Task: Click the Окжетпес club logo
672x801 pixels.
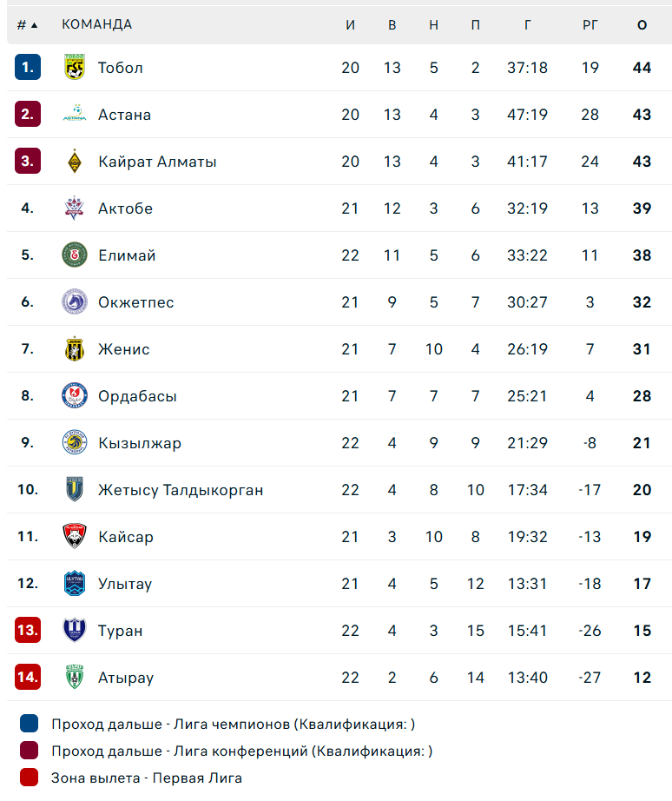Action: (75, 302)
